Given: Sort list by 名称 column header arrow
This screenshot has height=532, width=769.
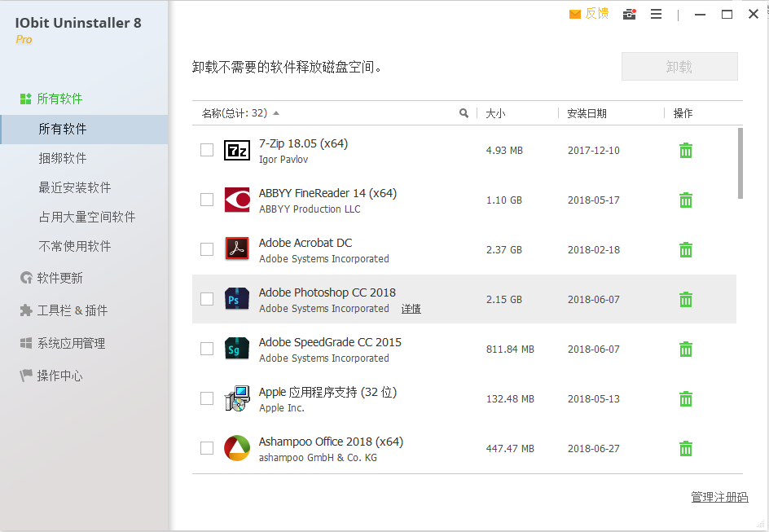Looking at the screenshot, I should pos(276,113).
